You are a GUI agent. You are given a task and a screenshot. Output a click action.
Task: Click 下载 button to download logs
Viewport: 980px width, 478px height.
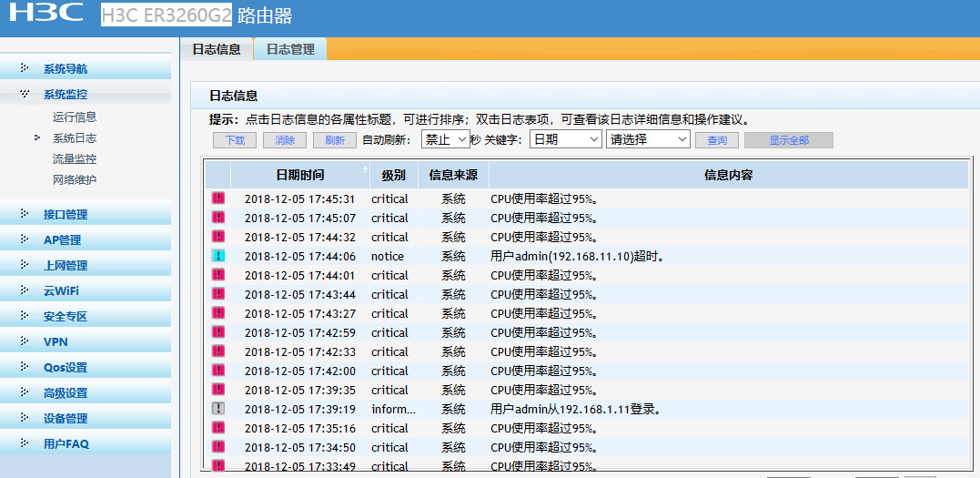235,140
